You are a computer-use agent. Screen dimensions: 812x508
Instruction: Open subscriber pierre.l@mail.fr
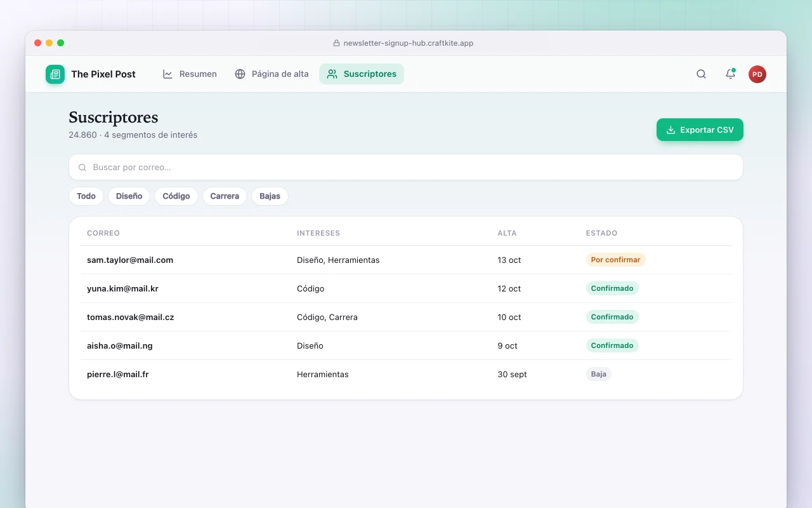point(118,374)
